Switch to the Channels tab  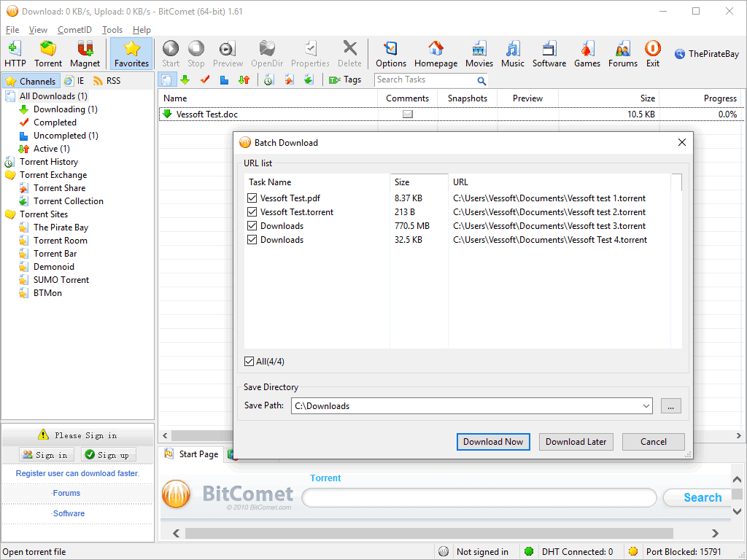coord(31,81)
